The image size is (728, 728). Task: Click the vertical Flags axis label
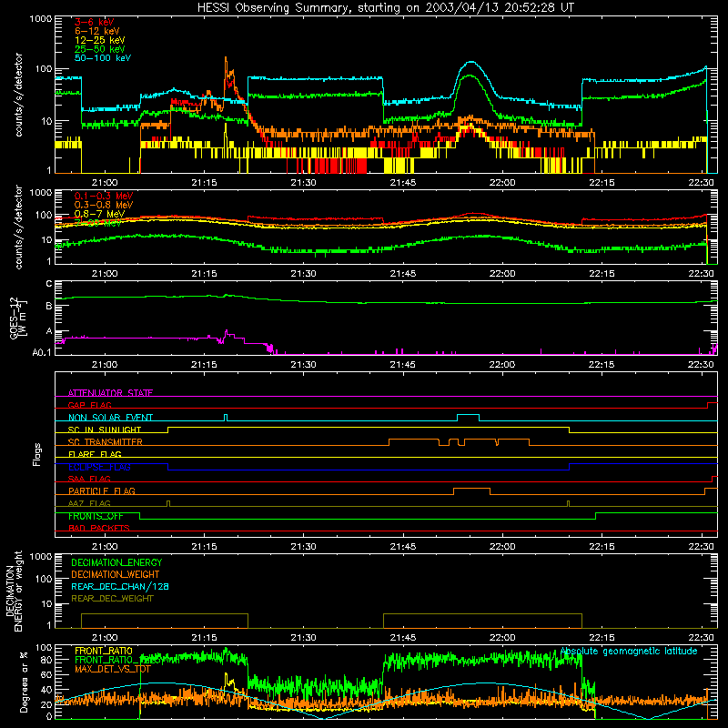37,454
